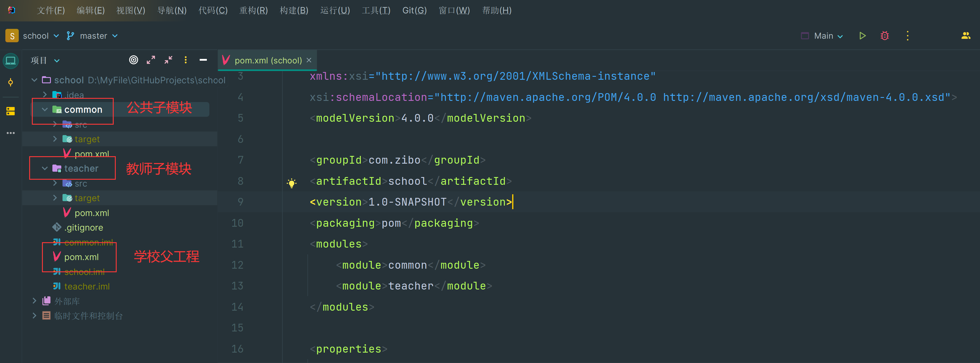Select master branch dropdown
The height and width of the screenshot is (363, 980).
(x=94, y=36)
